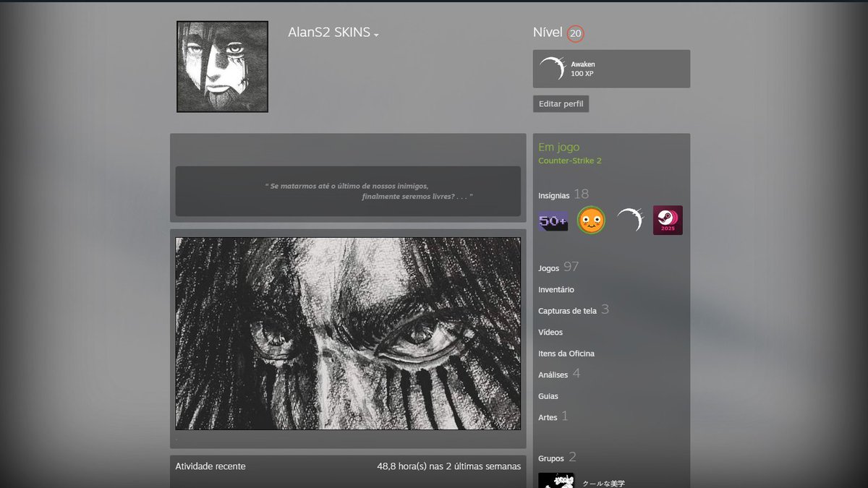Click the Nível label
The height and width of the screenshot is (488, 868).
[548, 33]
